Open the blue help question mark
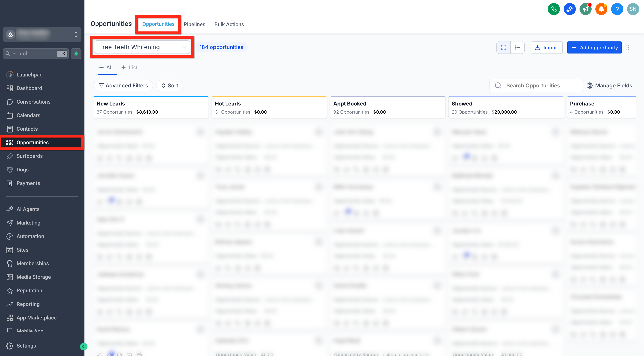Image resolution: width=644 pixels, height=356 pixels. coord(617,9)
